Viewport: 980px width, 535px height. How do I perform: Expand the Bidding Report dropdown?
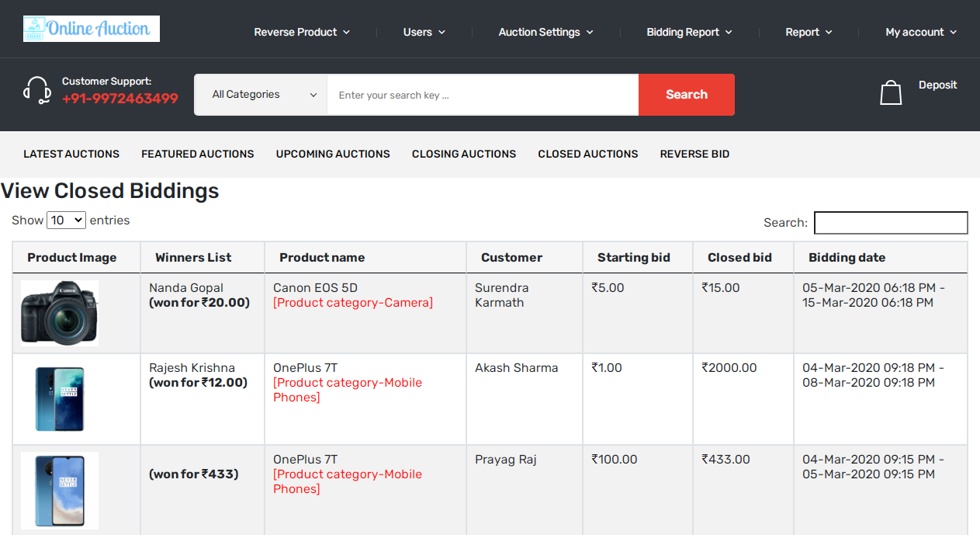(688, 32)
